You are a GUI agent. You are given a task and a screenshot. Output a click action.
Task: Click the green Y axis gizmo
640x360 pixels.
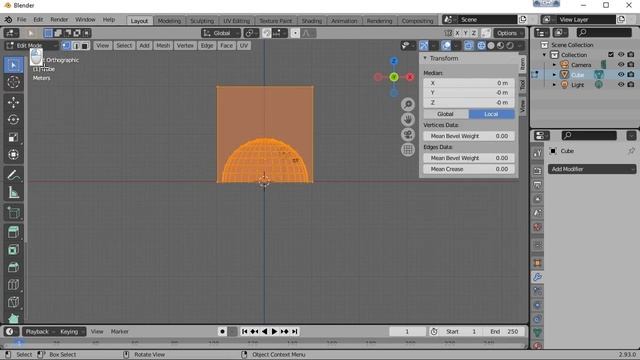394,77
